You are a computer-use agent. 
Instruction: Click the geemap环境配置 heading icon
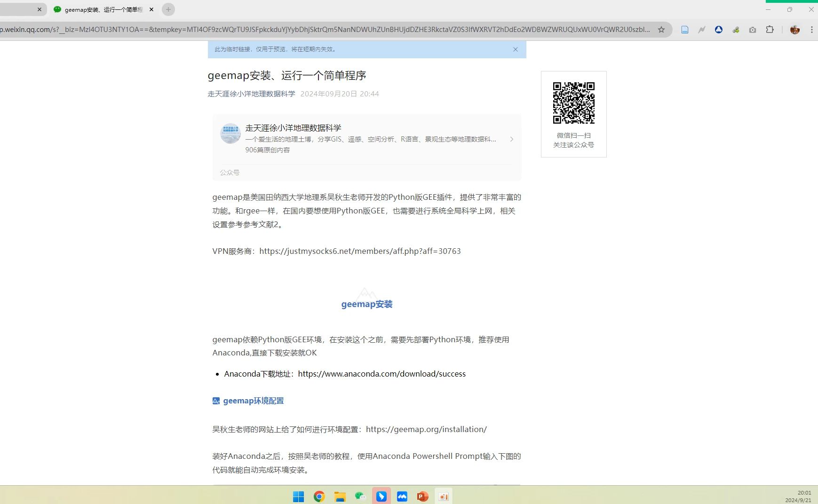point(216,401)
